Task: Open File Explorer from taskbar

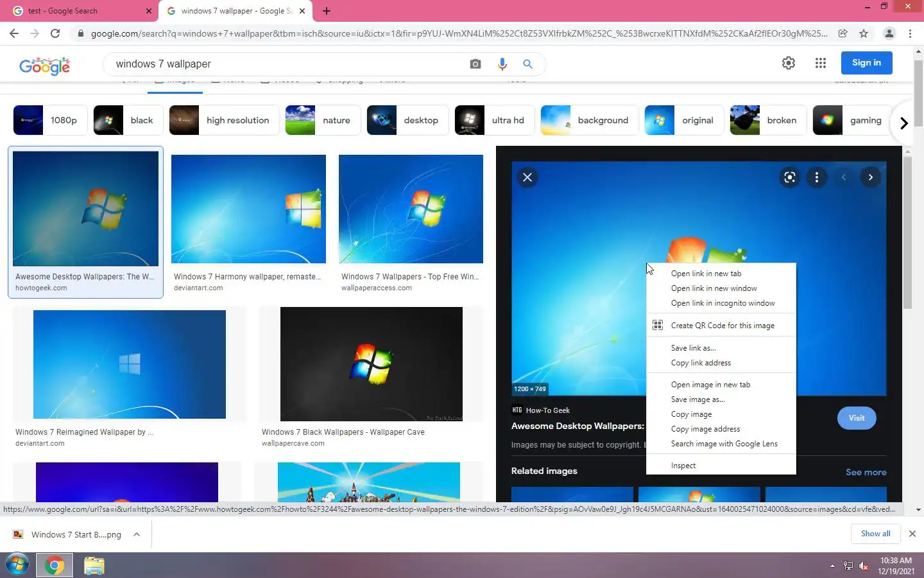Action: [94, 566]
